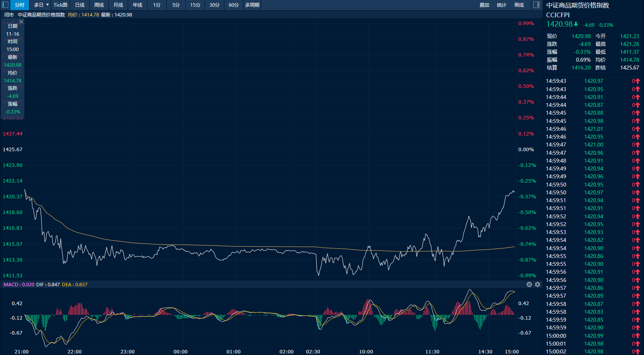Select the 日线 daily chart tab

(x=80, y=5)
